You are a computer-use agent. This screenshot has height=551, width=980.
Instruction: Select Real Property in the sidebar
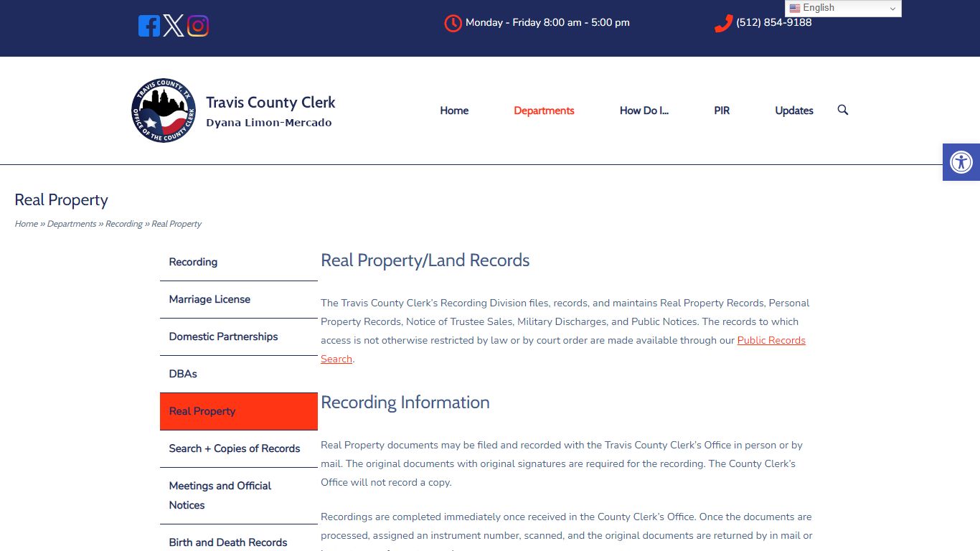point(202,411)
